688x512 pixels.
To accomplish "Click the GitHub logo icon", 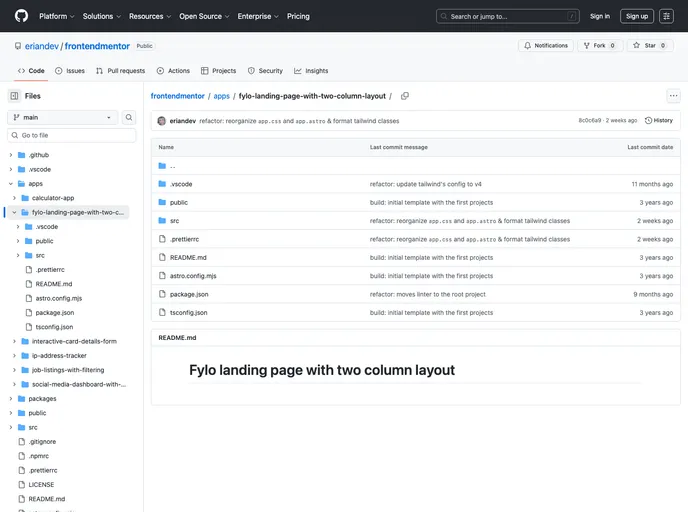I will tap(22, 16).
